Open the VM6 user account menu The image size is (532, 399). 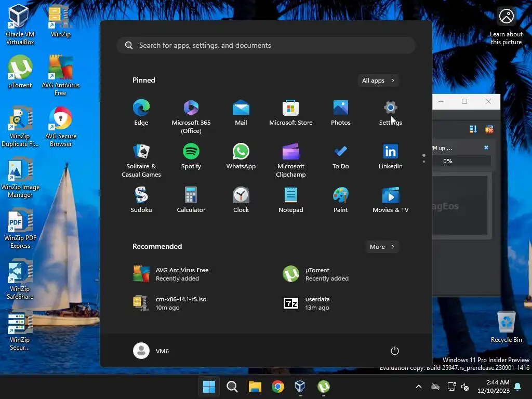[x=151, y=351]
